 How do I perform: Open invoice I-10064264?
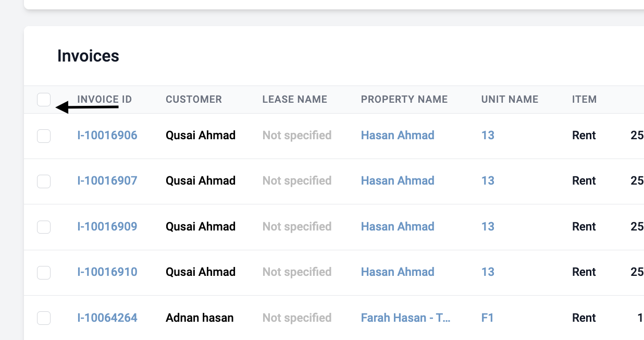107,318
